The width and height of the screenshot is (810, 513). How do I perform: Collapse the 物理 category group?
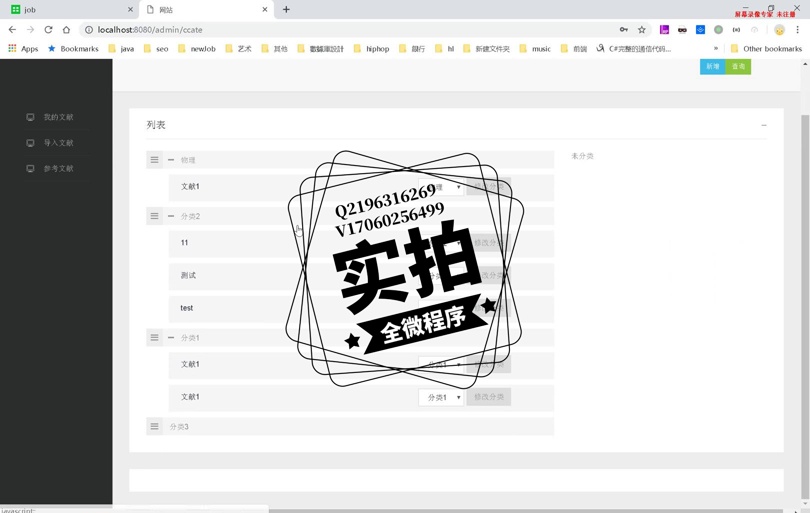pos(171,160)
